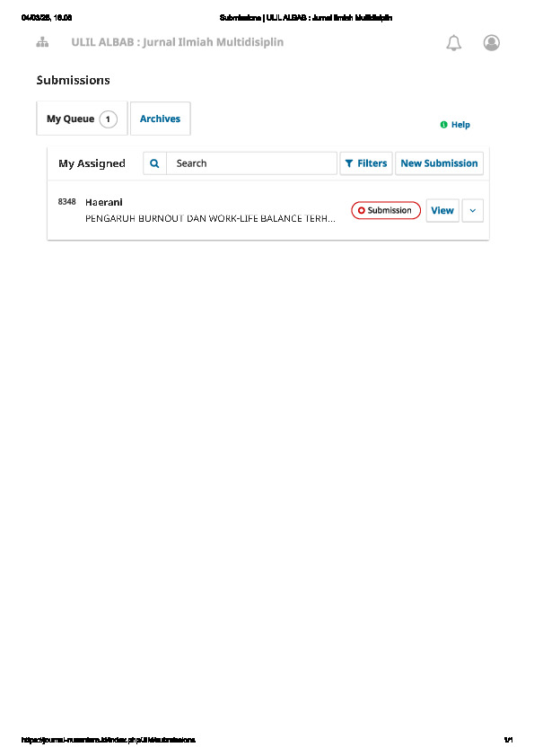Image resolution: width=534 pixels, height=756 pixels.
Task: Click the My Queue count badge
Action: click(x=108, y=119)
